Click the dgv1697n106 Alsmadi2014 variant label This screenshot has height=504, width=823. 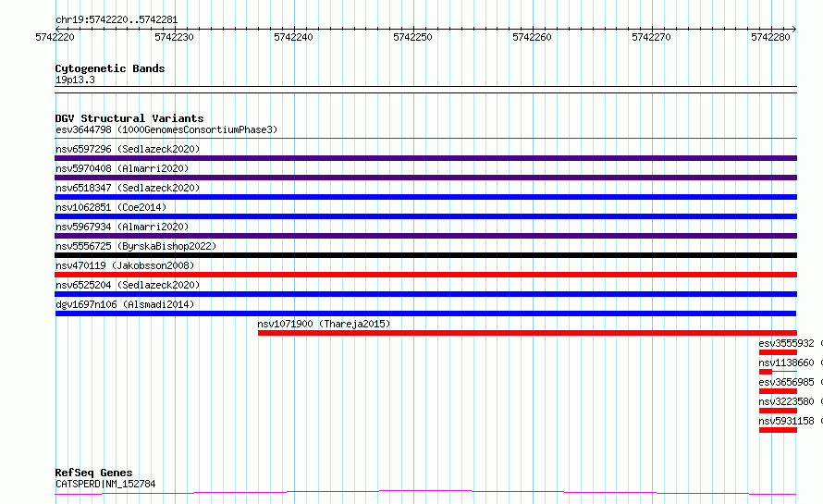coord(125,304)
